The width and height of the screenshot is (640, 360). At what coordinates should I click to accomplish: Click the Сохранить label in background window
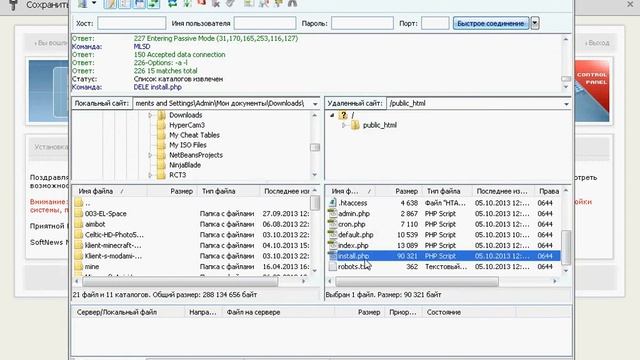click(x=48, y=5)
